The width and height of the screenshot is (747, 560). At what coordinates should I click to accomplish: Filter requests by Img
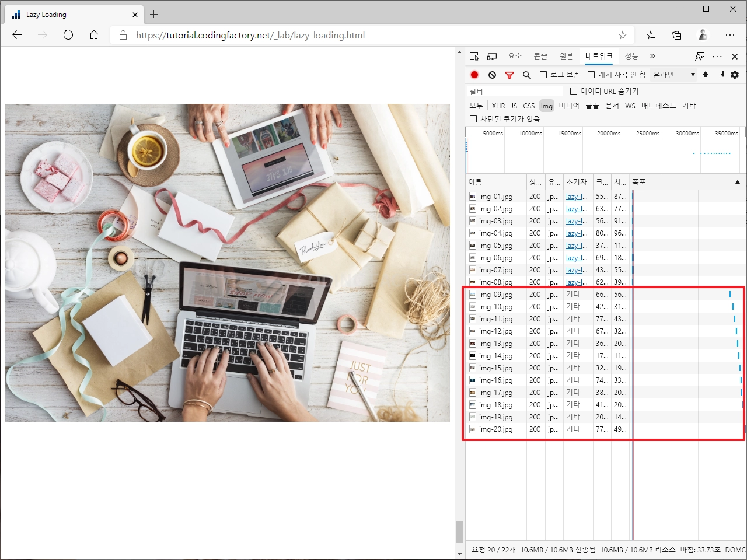pos(546,106)
